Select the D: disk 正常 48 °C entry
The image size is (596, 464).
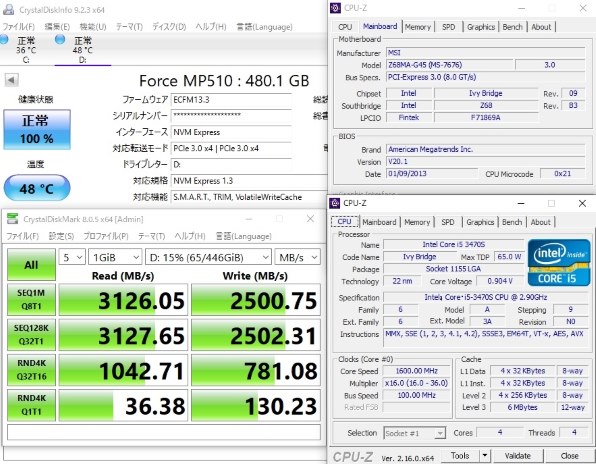tap(83, 49)
